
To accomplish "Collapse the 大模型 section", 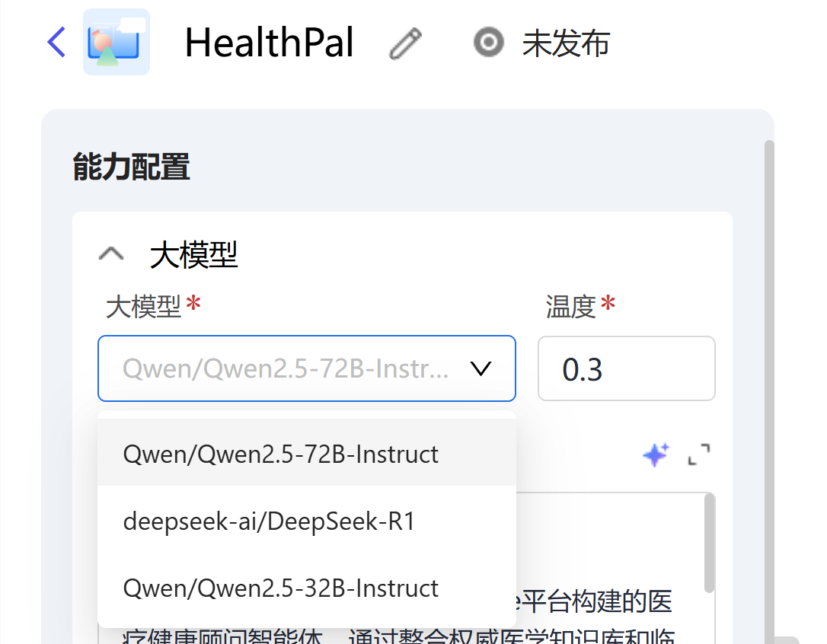I will (x=111, y=253).
